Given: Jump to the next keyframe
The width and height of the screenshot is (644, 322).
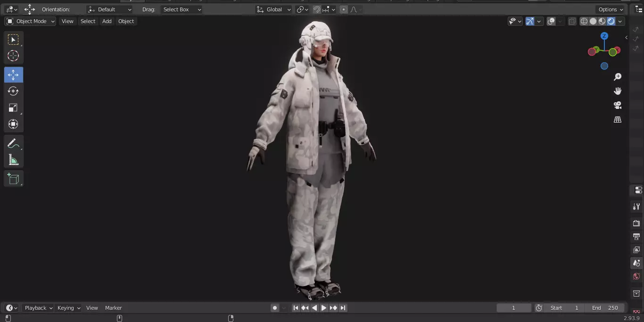Looking at the screenshot, I should pyautogui.click(x=333, y=308).
